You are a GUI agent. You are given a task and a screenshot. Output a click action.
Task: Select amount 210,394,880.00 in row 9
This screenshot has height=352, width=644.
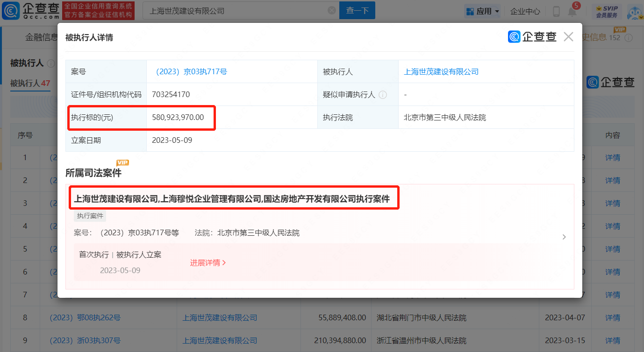(x=340, y=341)
